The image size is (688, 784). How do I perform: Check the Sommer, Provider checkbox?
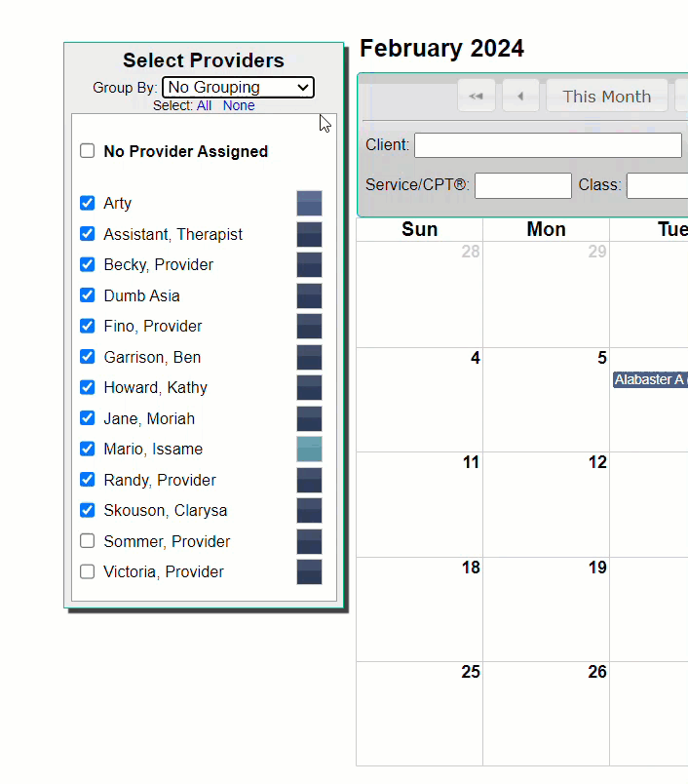[88, 541]
